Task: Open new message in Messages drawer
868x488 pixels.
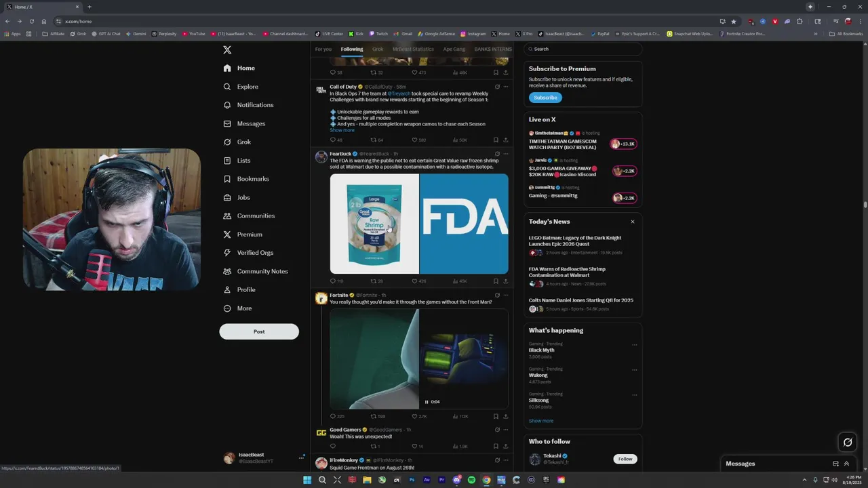Action: coord(835,464)
